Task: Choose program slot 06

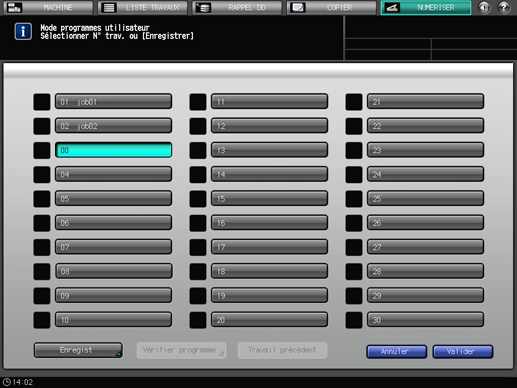Action: [113, 223]
